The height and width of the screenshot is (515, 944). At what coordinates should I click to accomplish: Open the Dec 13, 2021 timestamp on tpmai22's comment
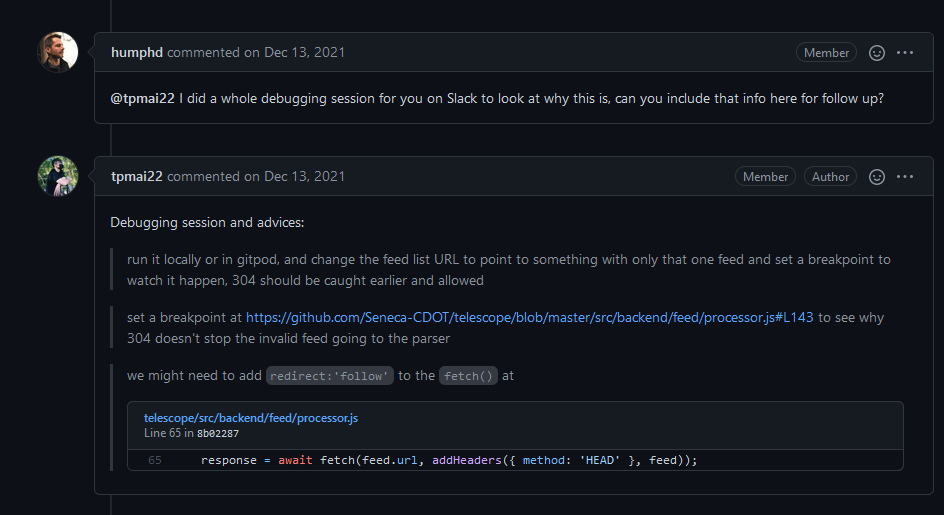pos(304,176)
